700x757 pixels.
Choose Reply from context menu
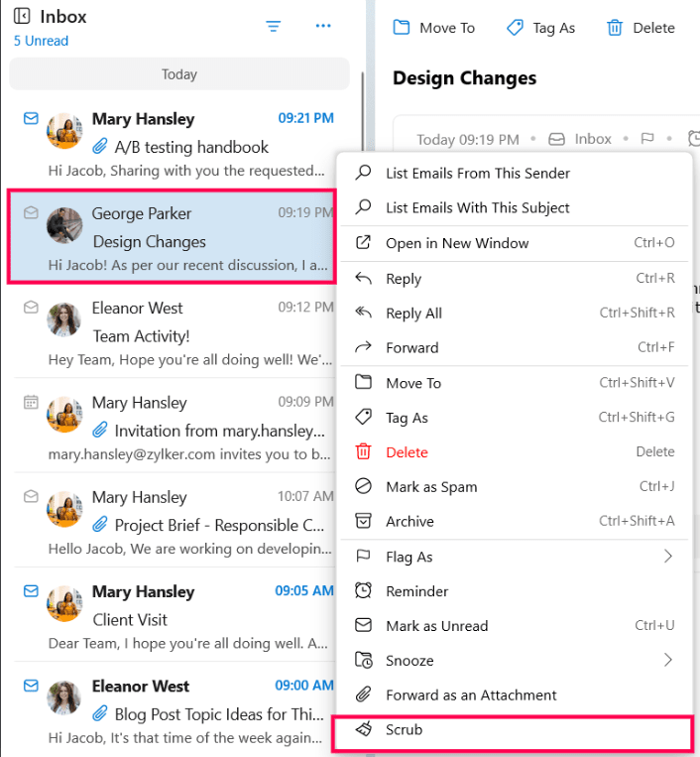[515, 279]
